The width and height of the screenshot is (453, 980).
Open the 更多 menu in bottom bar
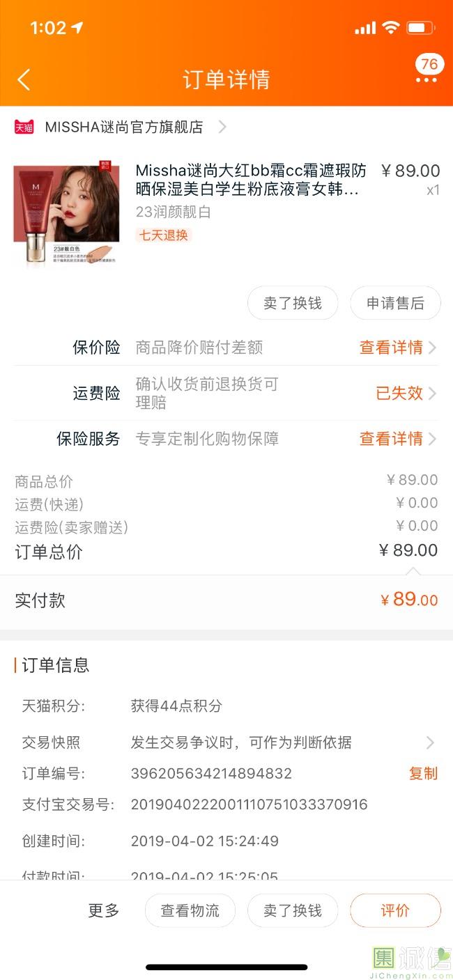pyautogui.click(x=104, y=910)
